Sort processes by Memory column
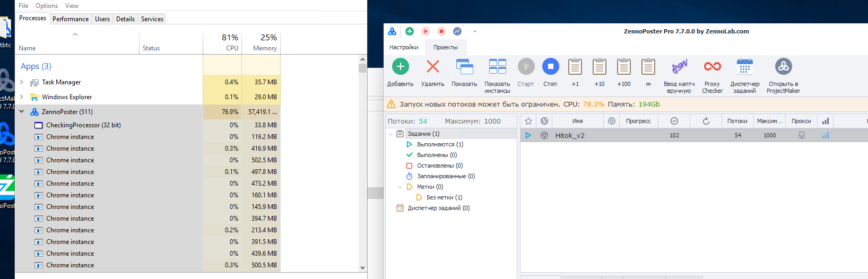Viewport: 868px width, 279px height. point(261,43)
